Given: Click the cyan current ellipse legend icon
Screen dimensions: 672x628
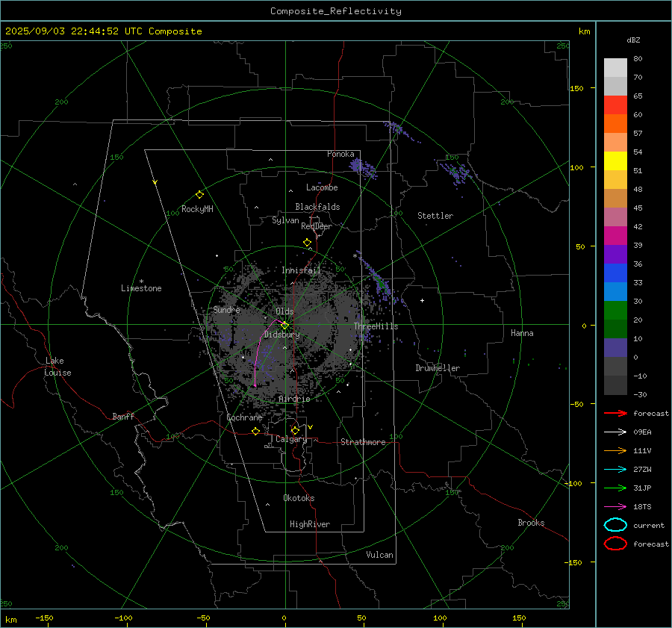Looking at the screenshot, I should [x=615, y=525].
